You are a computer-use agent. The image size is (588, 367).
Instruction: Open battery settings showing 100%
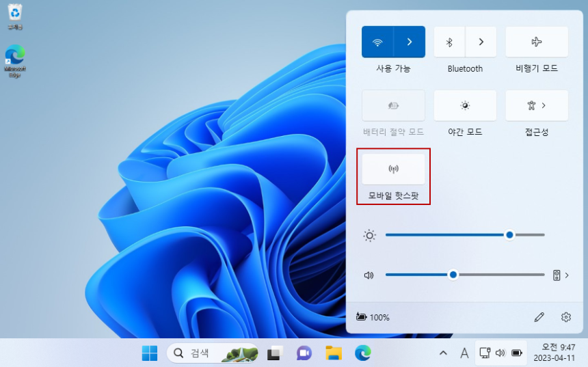[373, 317]
